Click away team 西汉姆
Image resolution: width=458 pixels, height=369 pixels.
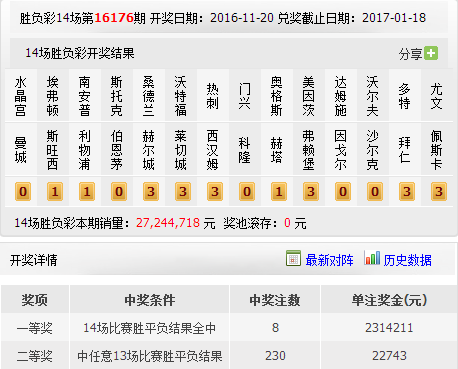click(213, 150)
